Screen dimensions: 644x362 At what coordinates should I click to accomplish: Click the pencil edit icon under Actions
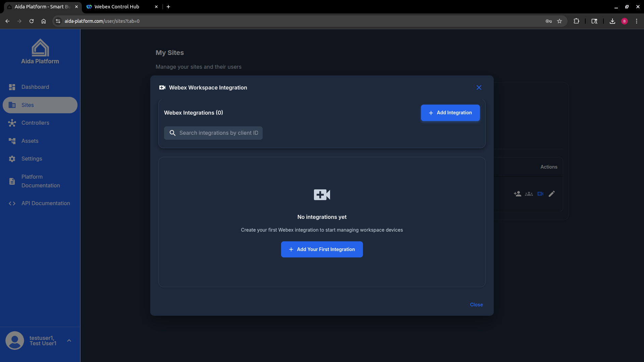[x=552, y=194]
